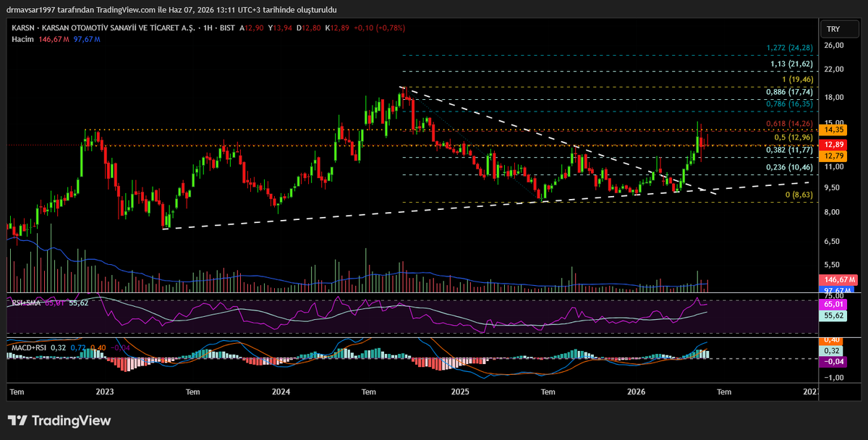This screenshot has width=868, height=440.
Task: Click the 11,00 price axis label
Action: (834, 166)
